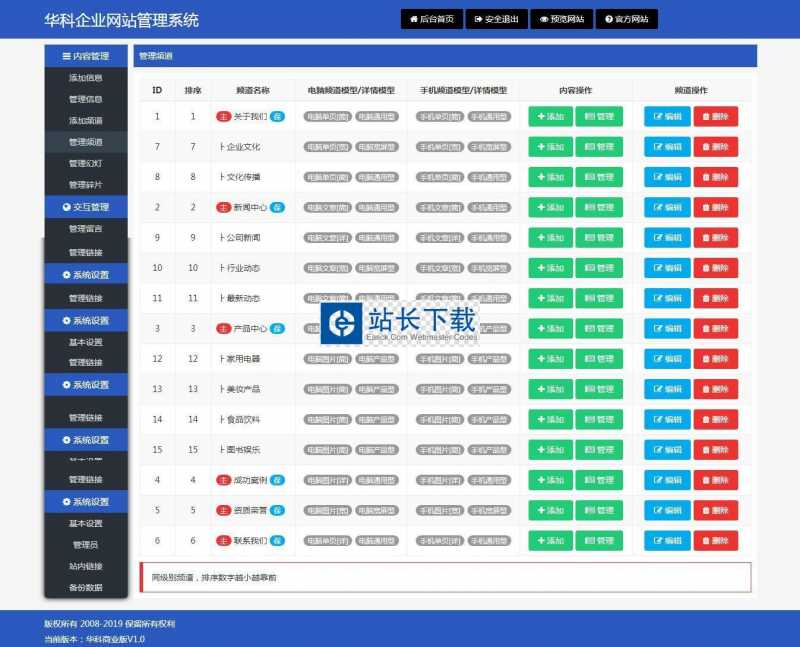Select 管理幻灯 in the sidebar menu

[x=86, y=163]
